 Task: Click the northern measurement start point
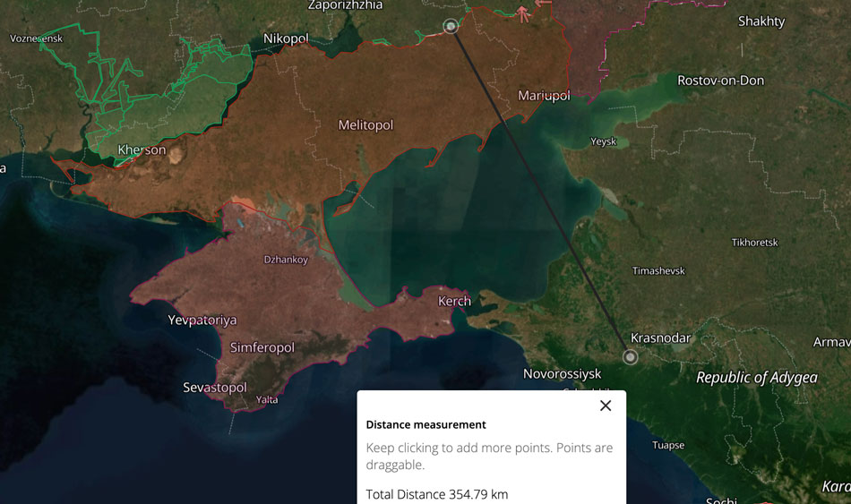coord(451,26)
